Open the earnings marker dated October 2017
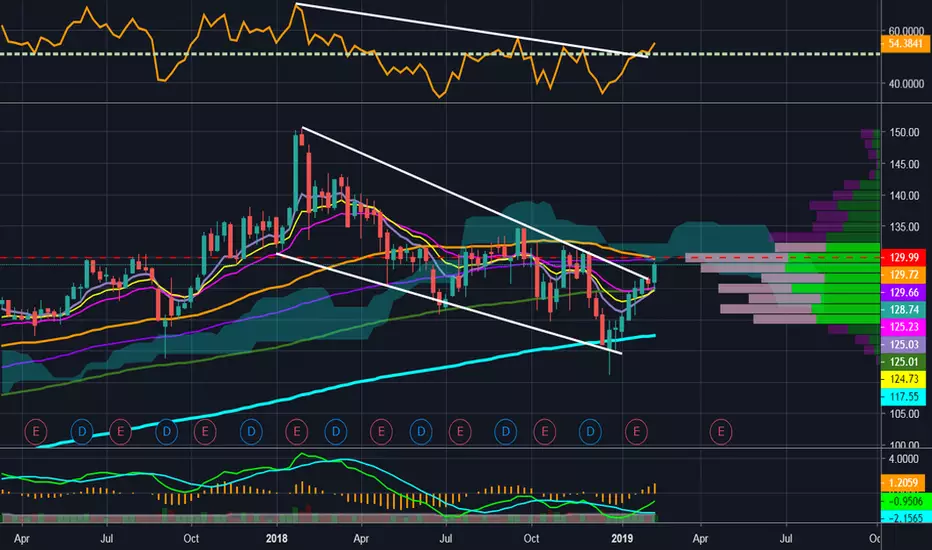 click(x=205, y=431)
